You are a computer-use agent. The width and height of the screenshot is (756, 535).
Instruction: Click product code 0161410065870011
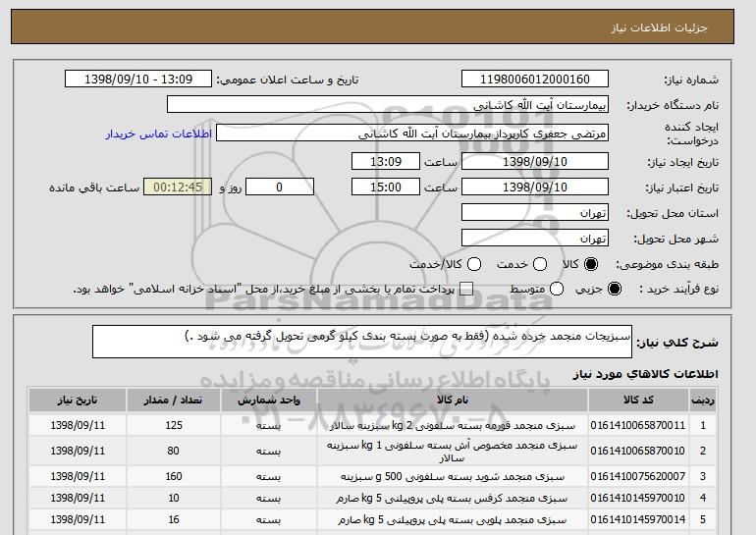(x=638, y=425)
